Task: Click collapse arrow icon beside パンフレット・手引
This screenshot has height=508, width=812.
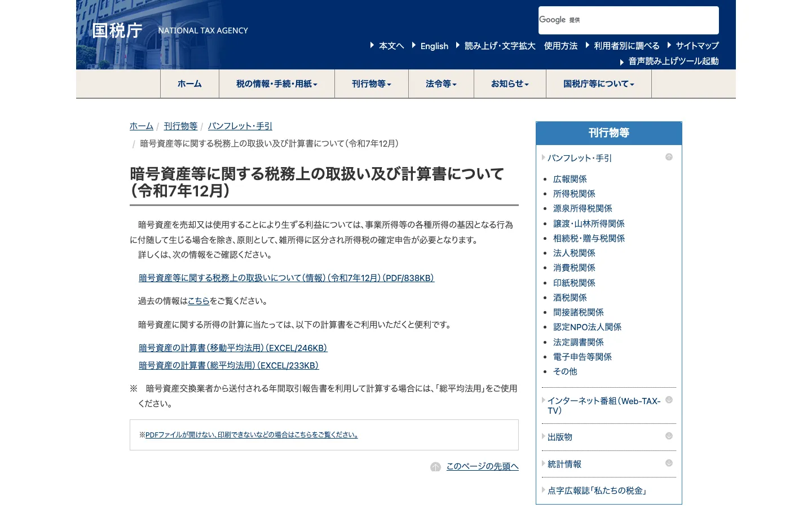Action: 669,157
